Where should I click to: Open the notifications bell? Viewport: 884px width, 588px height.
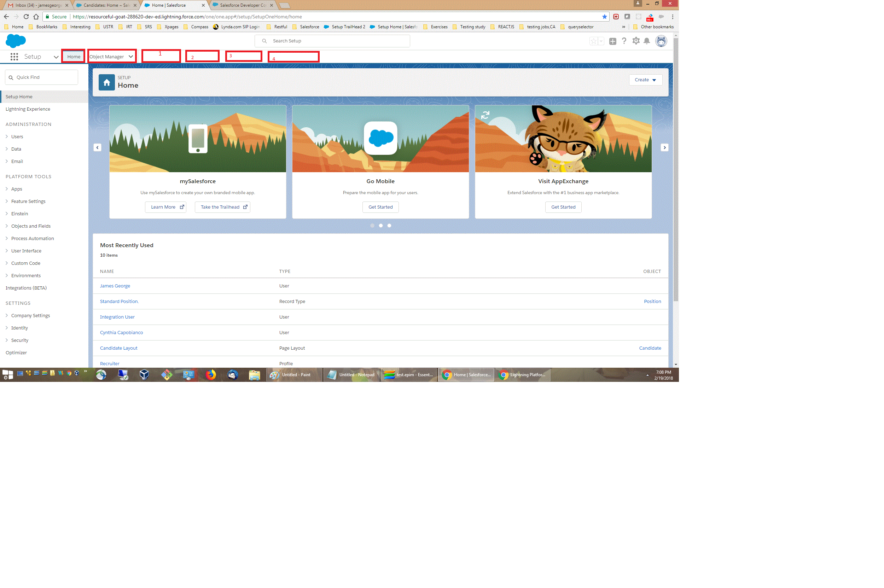pyautogui.click(x=647, y=41)
